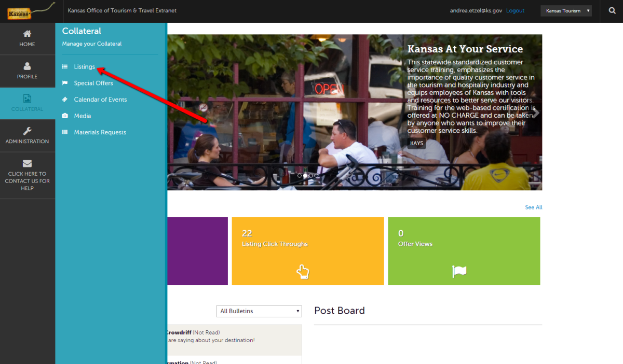
Task: Click the Offer Views label
Action: point(415,244)
